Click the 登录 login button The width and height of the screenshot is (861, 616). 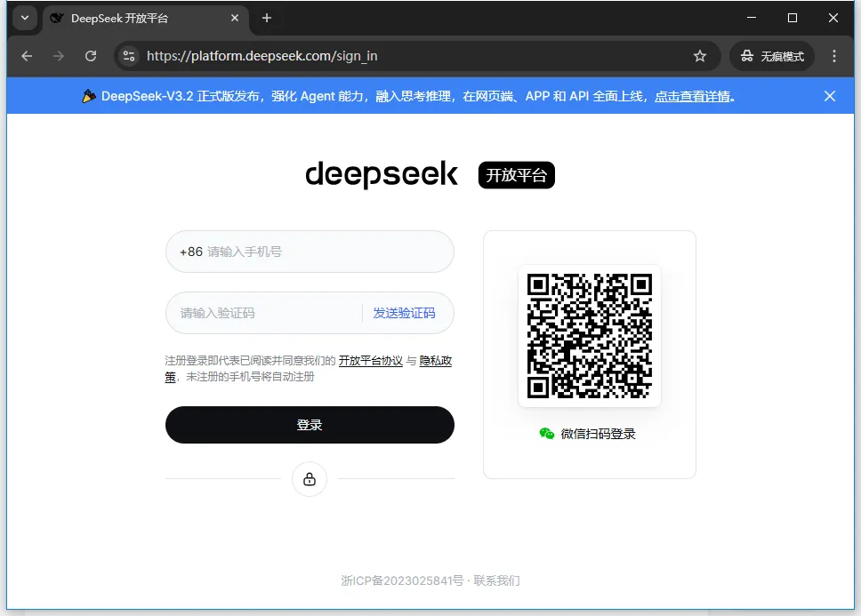pyautogui.click(x=310, y=425)
